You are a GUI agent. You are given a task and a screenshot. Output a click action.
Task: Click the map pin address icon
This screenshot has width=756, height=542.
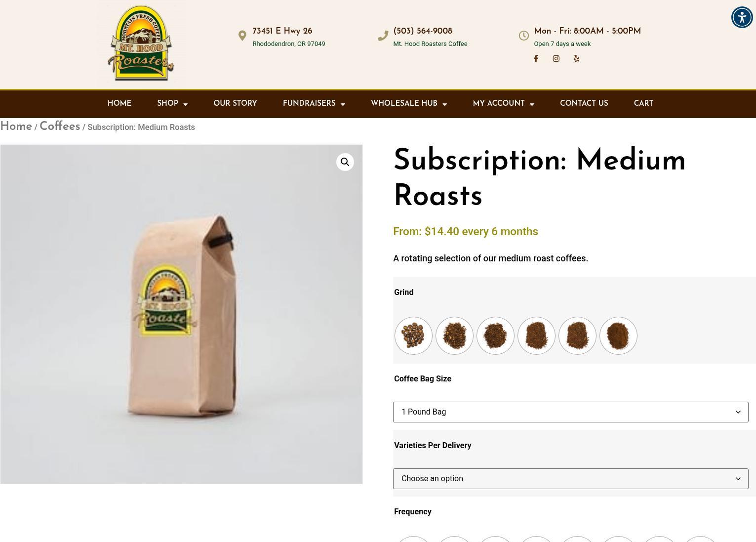point(242,36)
